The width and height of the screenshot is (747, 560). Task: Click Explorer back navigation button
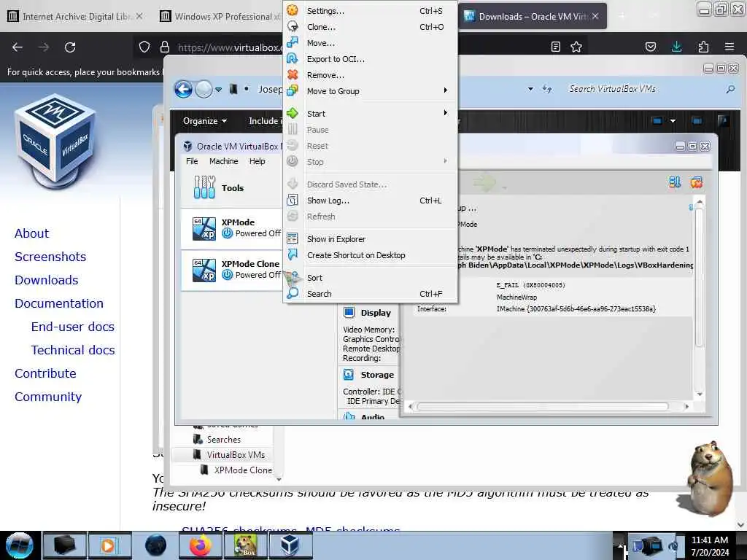[183, 89]
